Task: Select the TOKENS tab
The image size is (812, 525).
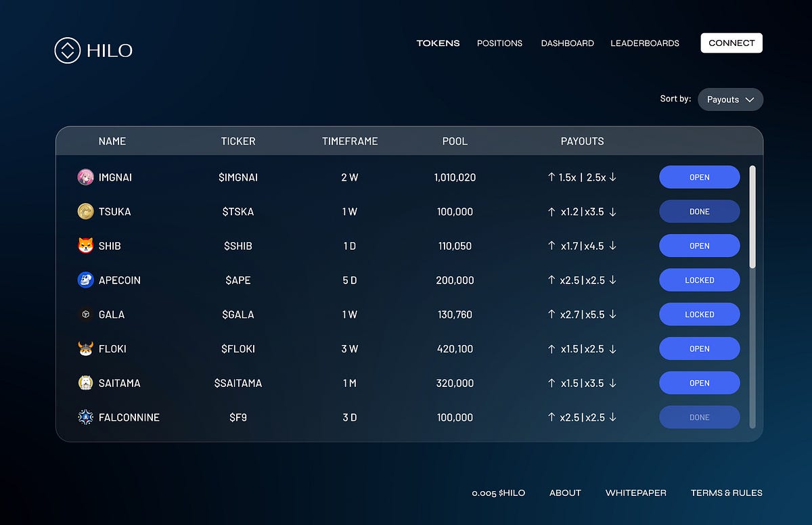Action: pos(438,43)
